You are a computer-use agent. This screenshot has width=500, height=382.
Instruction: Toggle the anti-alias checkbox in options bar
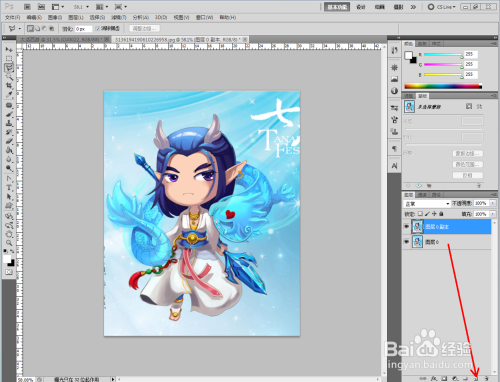tap(98, 29)
